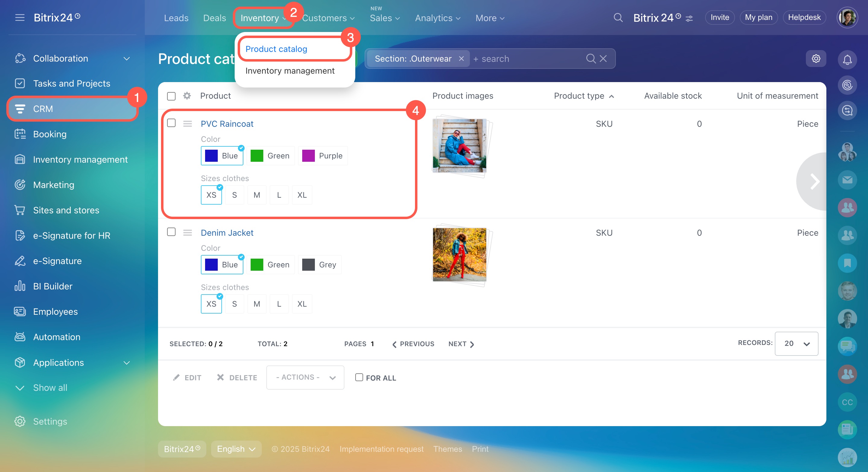The width and height of the screenshot is (868, 472).
Task: Click the grid columns gear icon
Action: (x=187, y=96)
